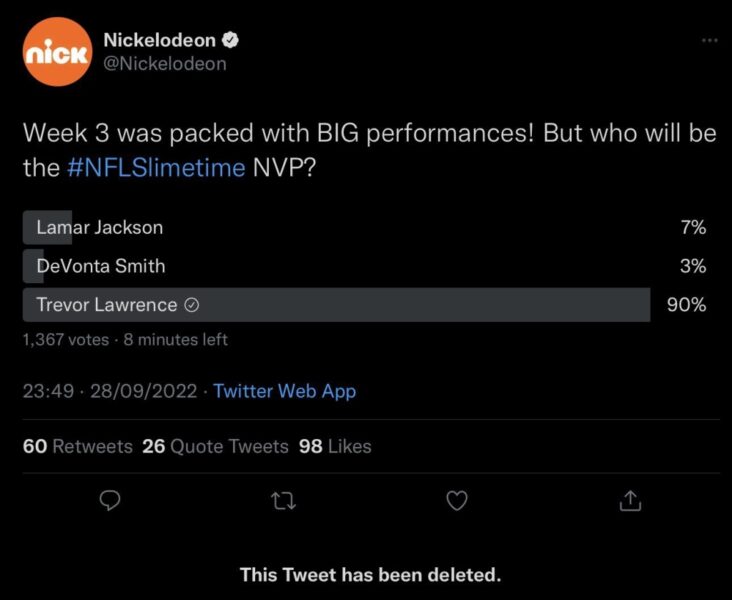
Task: View the 26 Quote Tweets list
Action: 215,446
